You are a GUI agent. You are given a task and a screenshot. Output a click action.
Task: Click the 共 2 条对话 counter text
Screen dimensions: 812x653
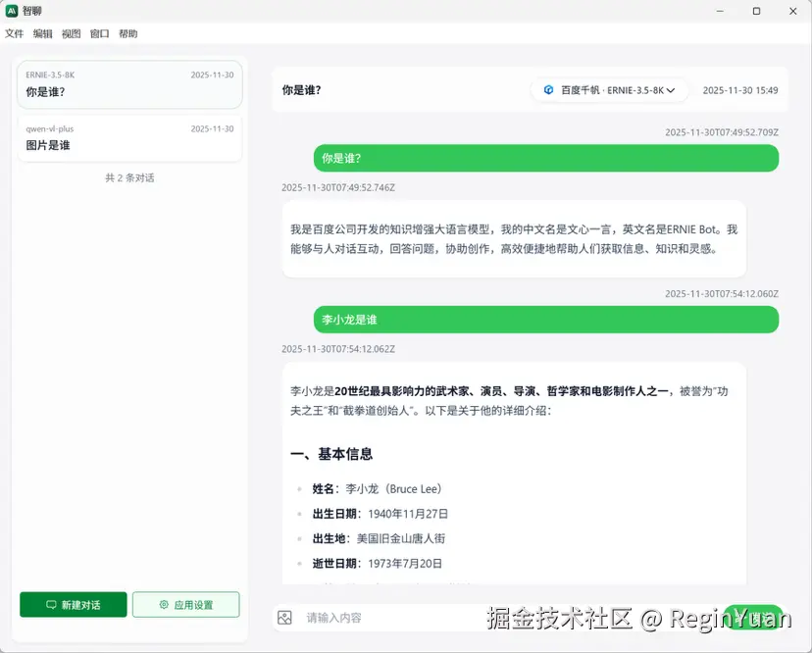[x=128, y=177]
